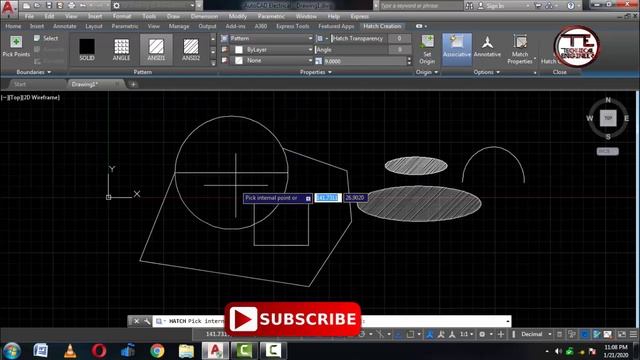
Task: Click the Help question mark icon
Action: (x=571, y=6)
